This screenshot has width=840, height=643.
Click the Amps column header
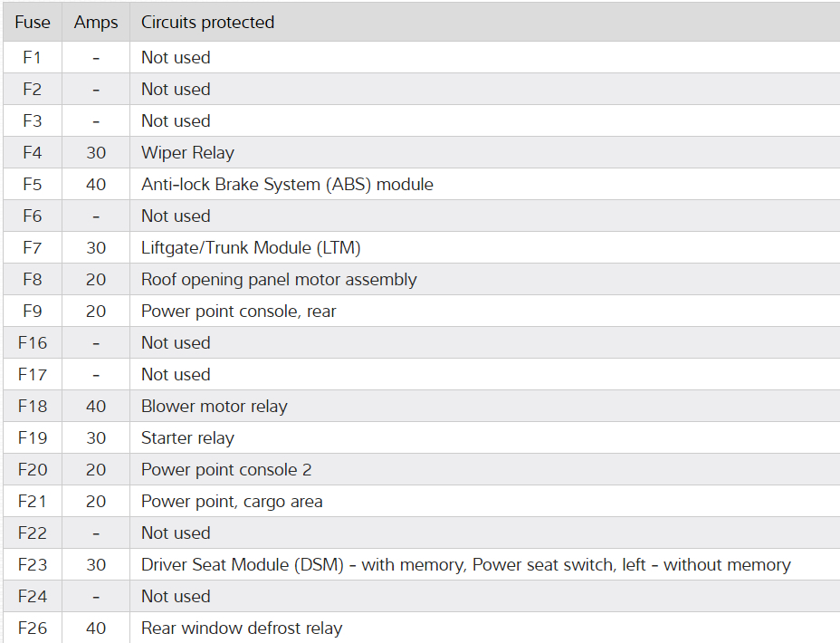96,22
